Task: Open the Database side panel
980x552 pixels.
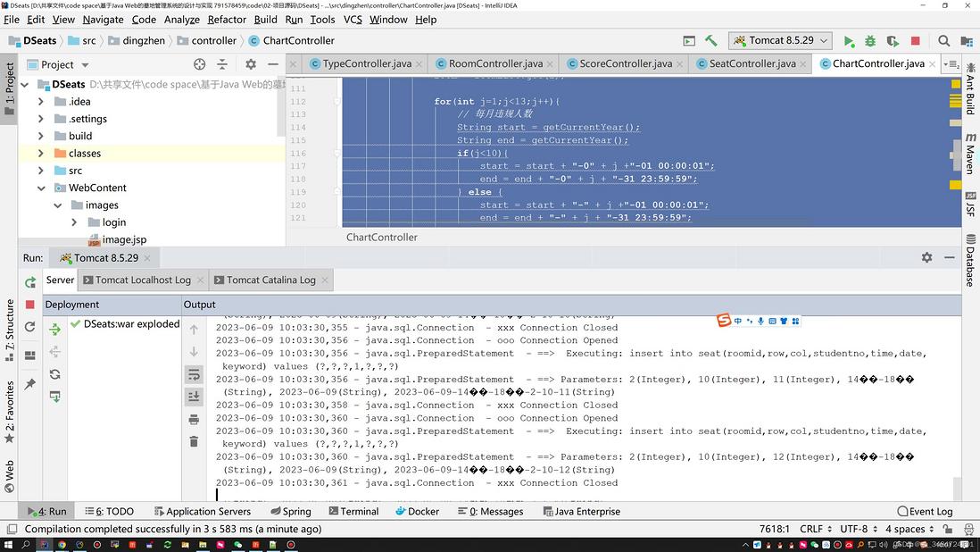Action: pyautogui.click(x=970, y=260)
